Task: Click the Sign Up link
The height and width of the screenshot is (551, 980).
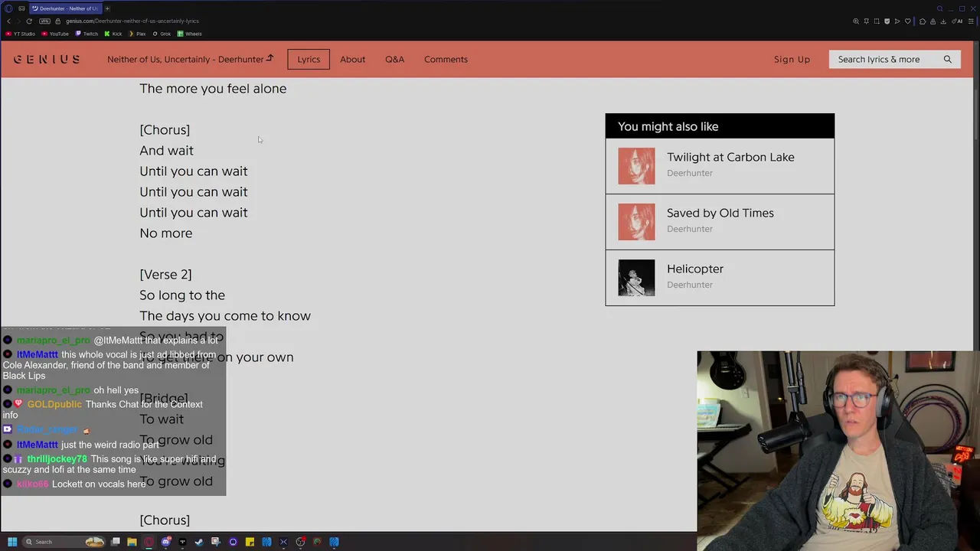Action: [x=792, y=59]
